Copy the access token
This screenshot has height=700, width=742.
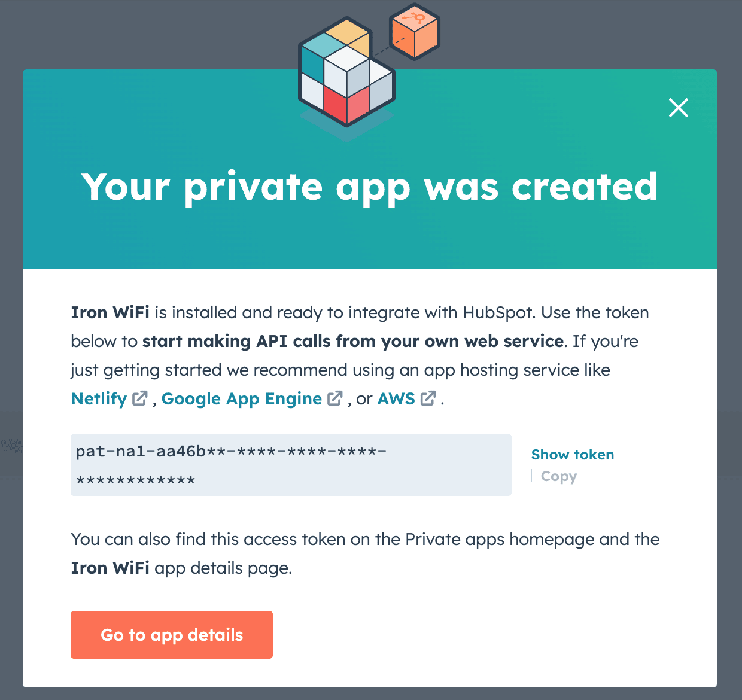(x=559, y=476)
